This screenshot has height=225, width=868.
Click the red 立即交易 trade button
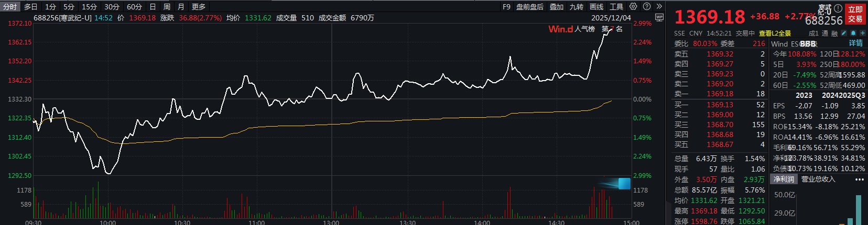click(x=855, y=14)
